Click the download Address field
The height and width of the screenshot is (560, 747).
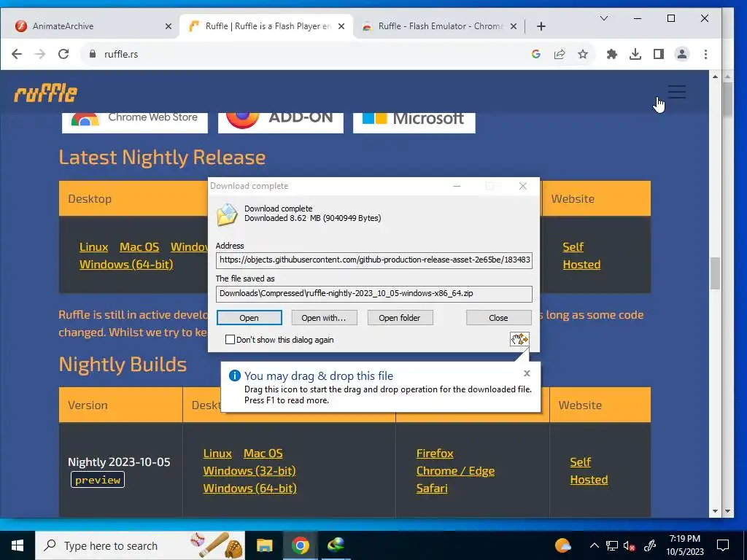[374, 260]
